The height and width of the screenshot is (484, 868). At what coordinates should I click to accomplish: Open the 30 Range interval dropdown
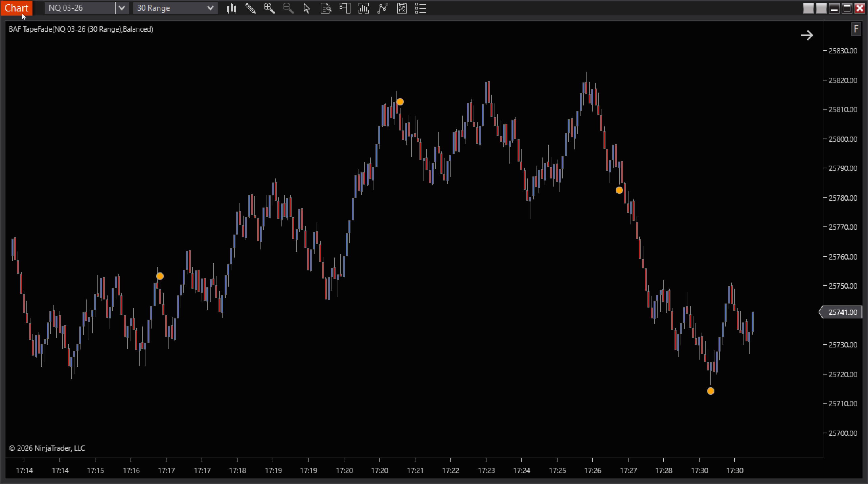click(x=175, y=8)
